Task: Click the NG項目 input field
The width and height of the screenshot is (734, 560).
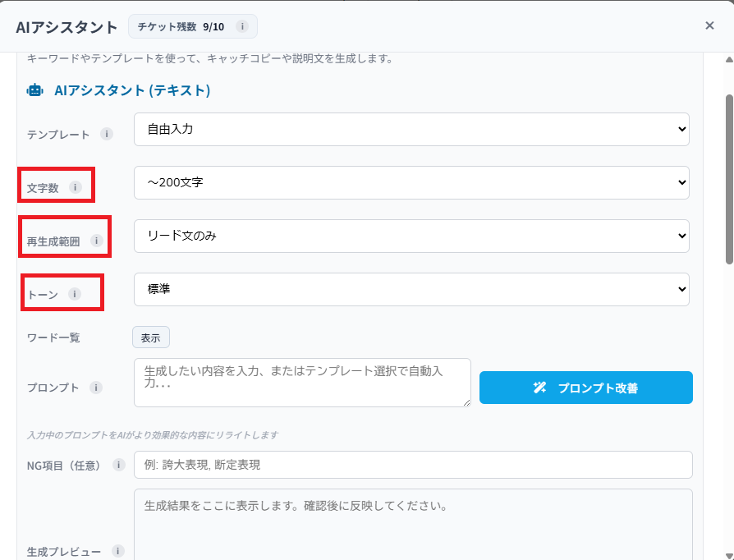Action: pos(411,464)
